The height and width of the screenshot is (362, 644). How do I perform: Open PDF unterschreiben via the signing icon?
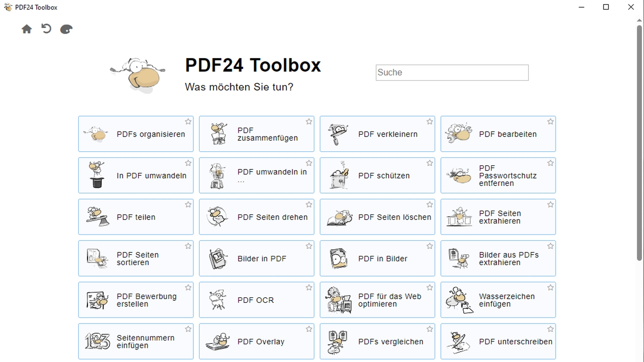[459, 341]
